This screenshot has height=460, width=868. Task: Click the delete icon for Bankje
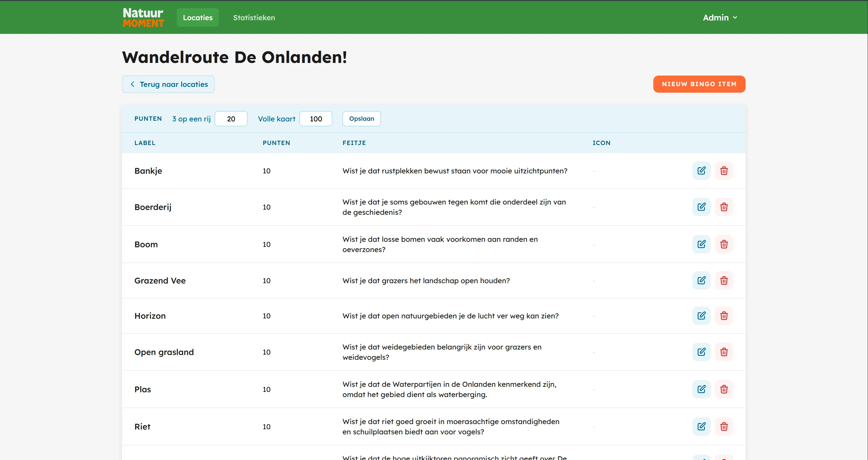(x=724, y=170)
